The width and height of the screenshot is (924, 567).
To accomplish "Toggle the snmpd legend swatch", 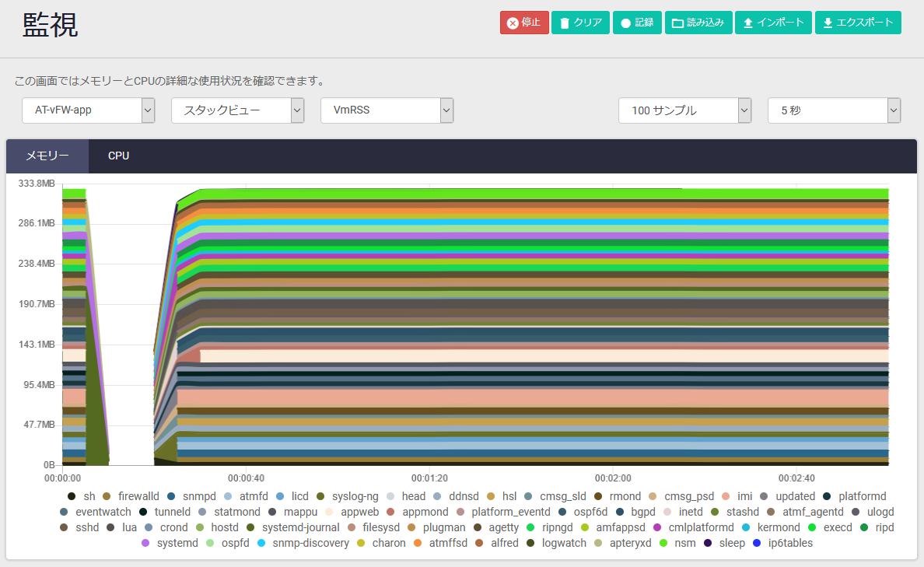I will coord(171,496).
